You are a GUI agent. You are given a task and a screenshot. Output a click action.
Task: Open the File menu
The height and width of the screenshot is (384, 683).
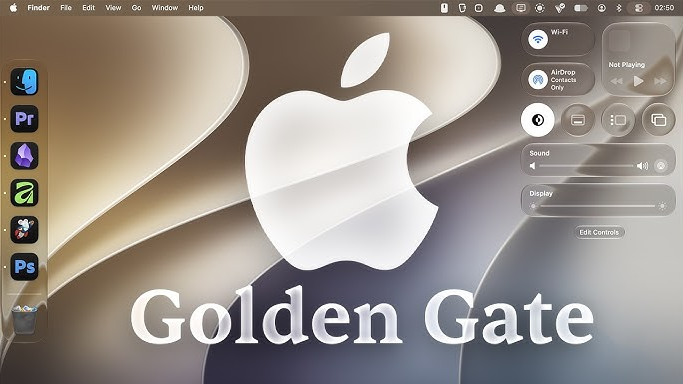pos(66,7)
